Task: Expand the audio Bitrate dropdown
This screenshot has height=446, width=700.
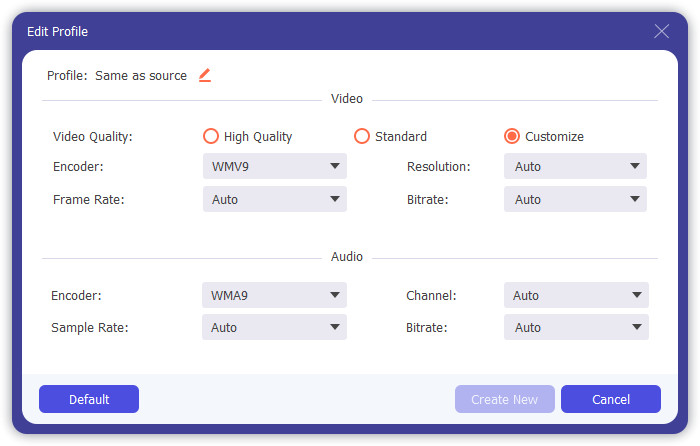Action: [575, 327]
